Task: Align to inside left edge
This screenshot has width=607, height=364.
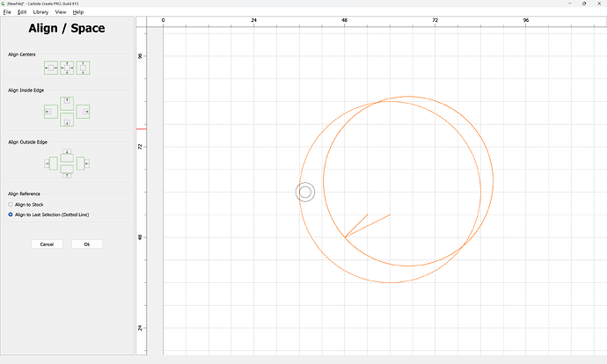Action: coord(51,112)
